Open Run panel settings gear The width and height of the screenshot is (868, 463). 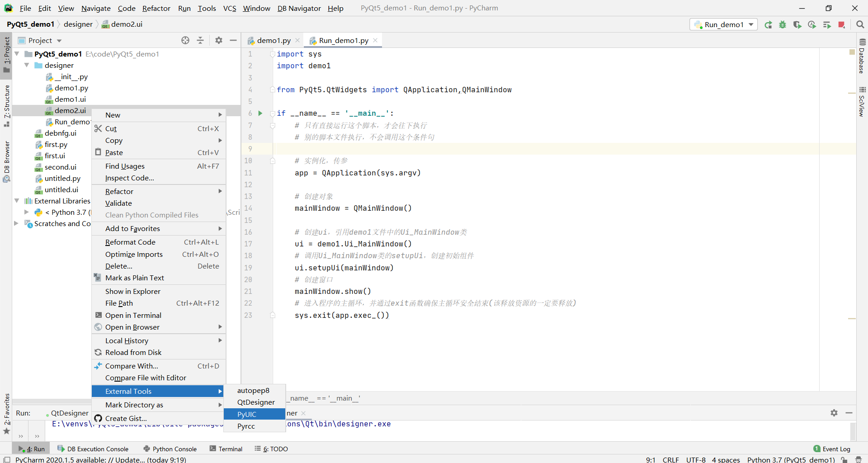[x=834, y=413]
